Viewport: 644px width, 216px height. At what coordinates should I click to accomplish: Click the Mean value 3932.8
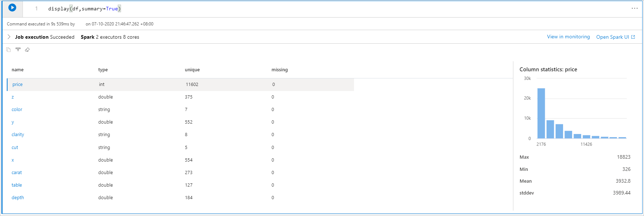click(623, 181)
